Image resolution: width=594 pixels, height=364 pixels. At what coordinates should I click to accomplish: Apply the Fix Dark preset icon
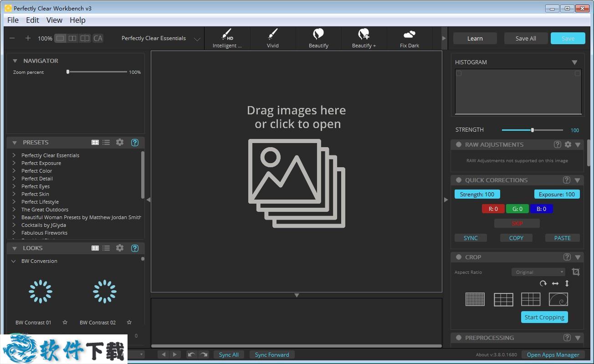point(409,35)
